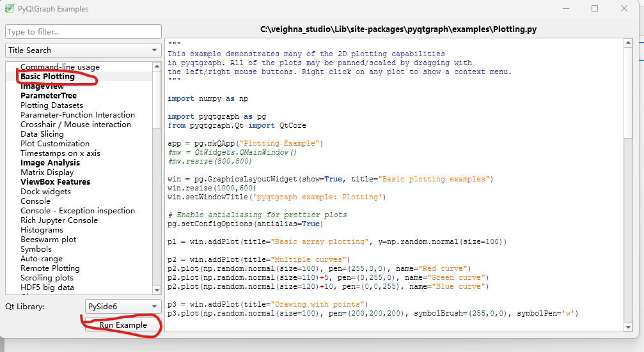Open the Qt Library PySide6 combo box
644x352 pixels.
[x=123, y=307]
